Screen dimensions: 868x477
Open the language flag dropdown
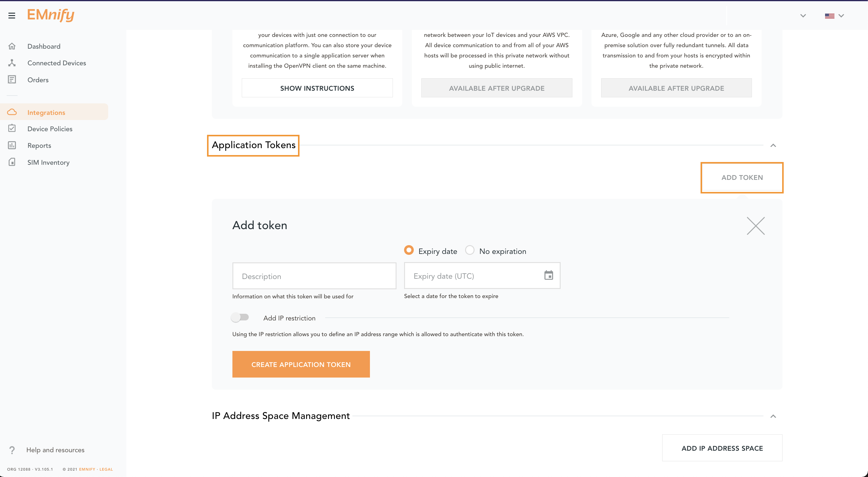point(834,16)
